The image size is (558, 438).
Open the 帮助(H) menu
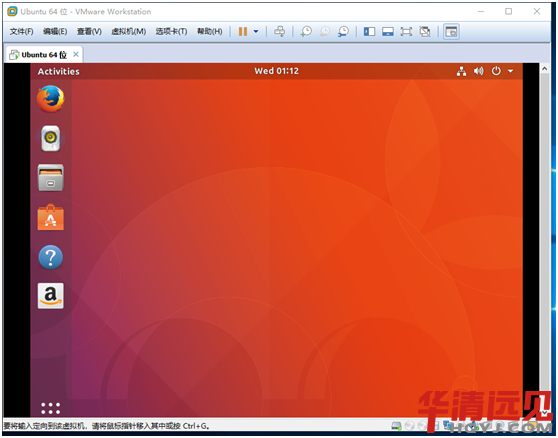210,31
